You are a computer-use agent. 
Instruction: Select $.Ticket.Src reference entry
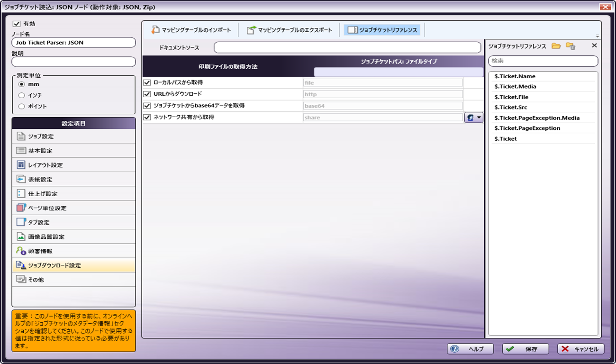click(542, 108)
